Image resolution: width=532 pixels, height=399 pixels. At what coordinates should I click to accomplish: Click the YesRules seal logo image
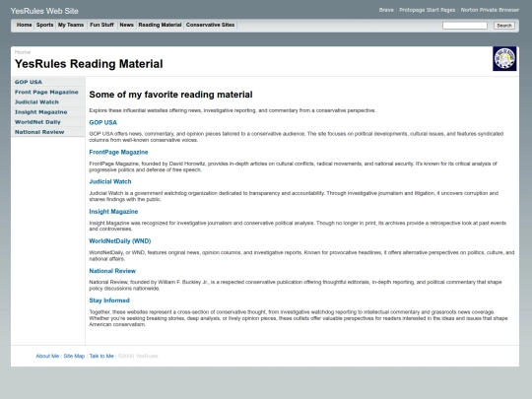tap(504, 59)
